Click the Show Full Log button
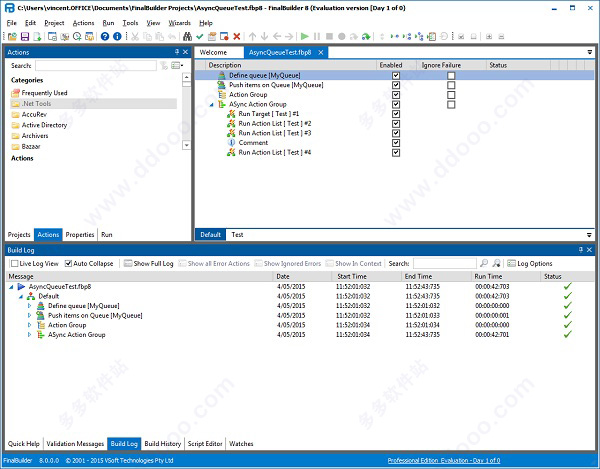 coord(148,263)
